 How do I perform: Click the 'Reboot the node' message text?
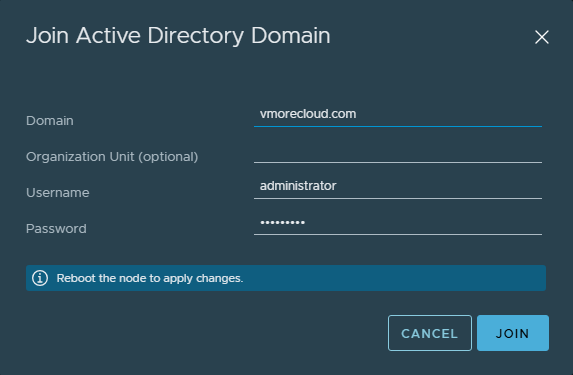click(150, 279)
